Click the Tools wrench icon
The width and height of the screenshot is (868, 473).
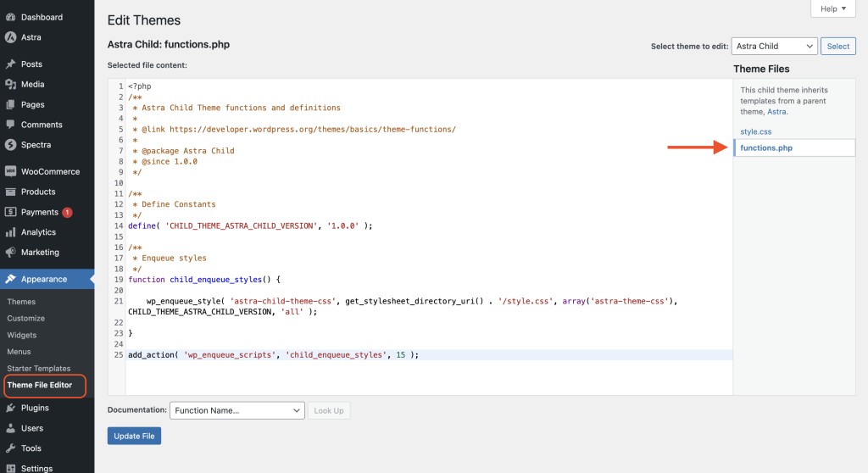[10, 448]
